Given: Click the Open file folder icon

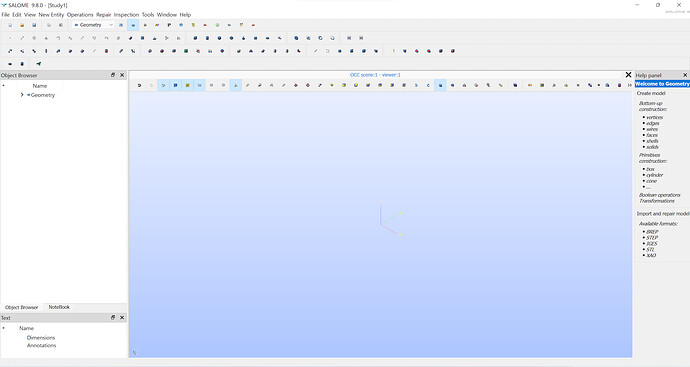Looking at the screenshot, I should pos(22,25).
